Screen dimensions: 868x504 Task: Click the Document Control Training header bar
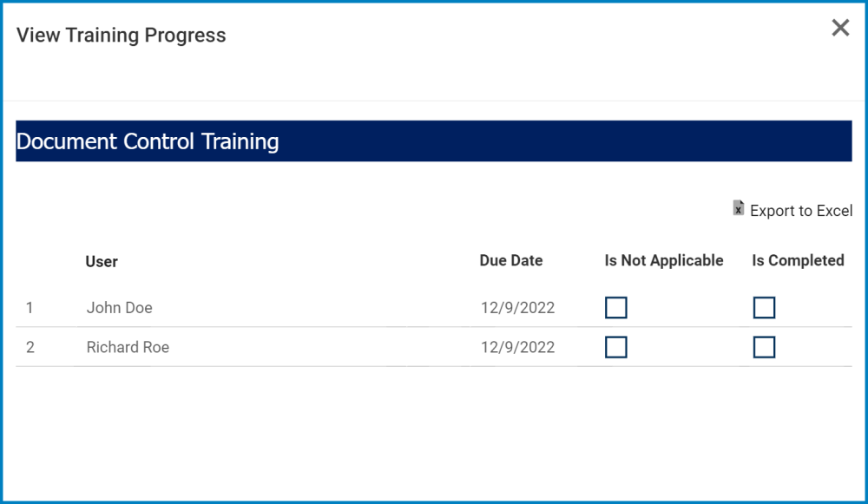pos(434,141)
